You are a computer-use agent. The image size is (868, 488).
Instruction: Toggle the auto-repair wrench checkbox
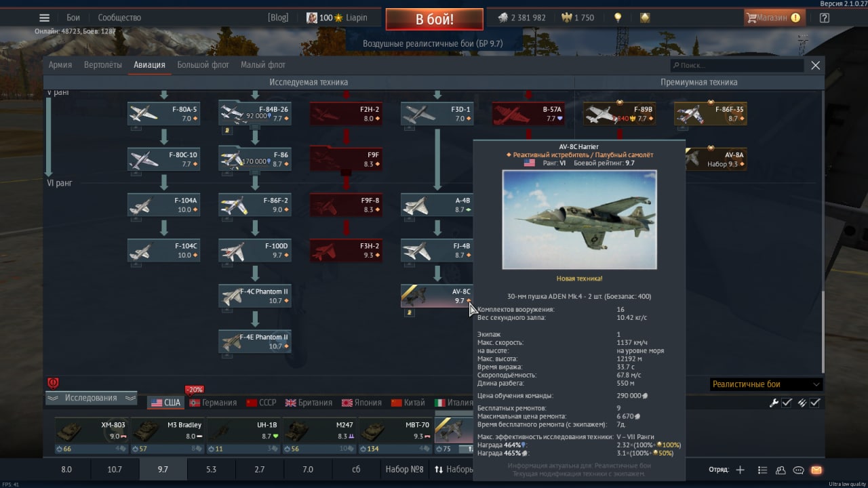click(x=787, y=403)
